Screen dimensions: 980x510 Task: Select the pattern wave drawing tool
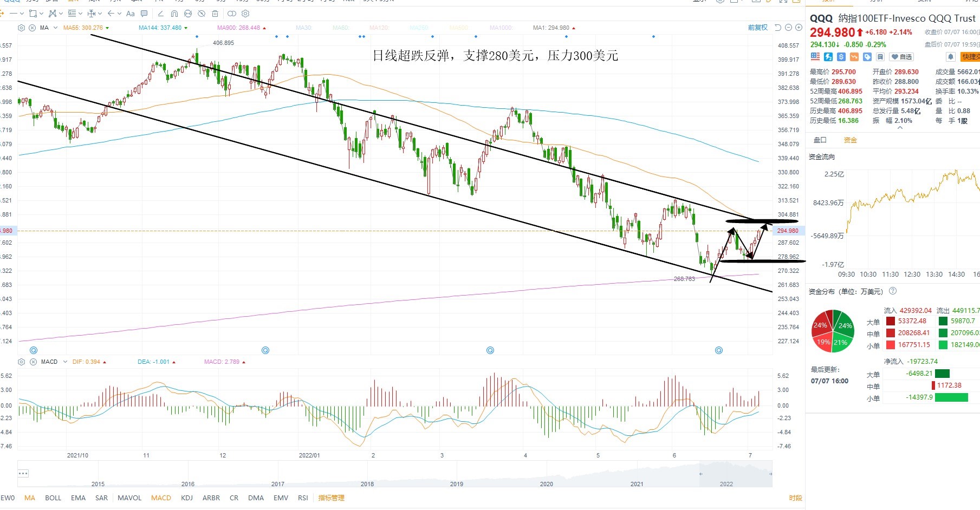click(x=53, y=13)
